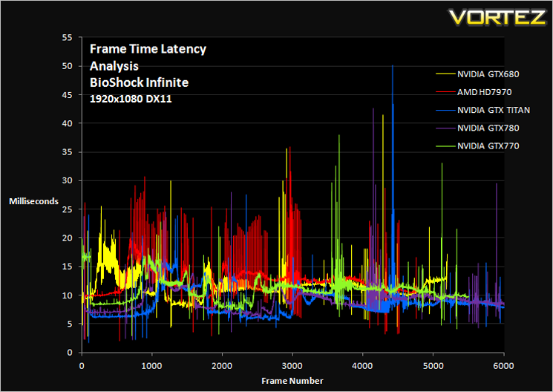Click the red HD7970 legend line
The width and height of the screenshot is (553, 392).
click(x=445, y=93)
